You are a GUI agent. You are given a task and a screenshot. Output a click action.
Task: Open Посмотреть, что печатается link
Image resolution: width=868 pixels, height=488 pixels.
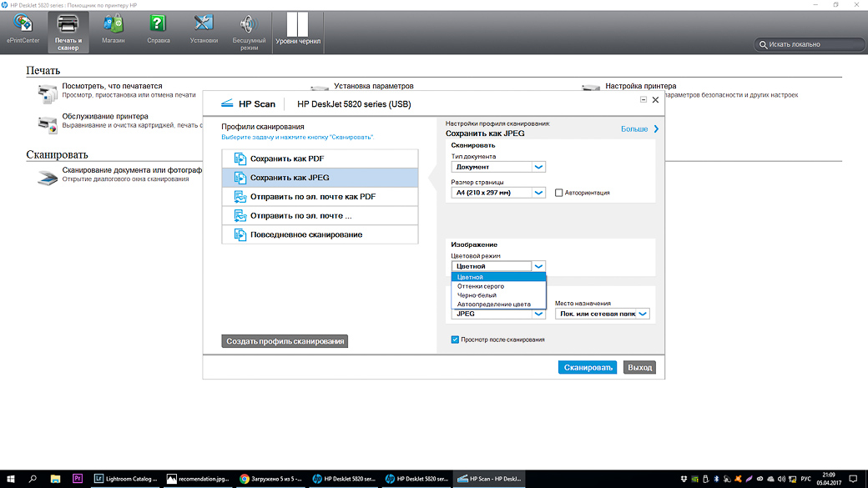pyautogui.click(x=112, y=86)
